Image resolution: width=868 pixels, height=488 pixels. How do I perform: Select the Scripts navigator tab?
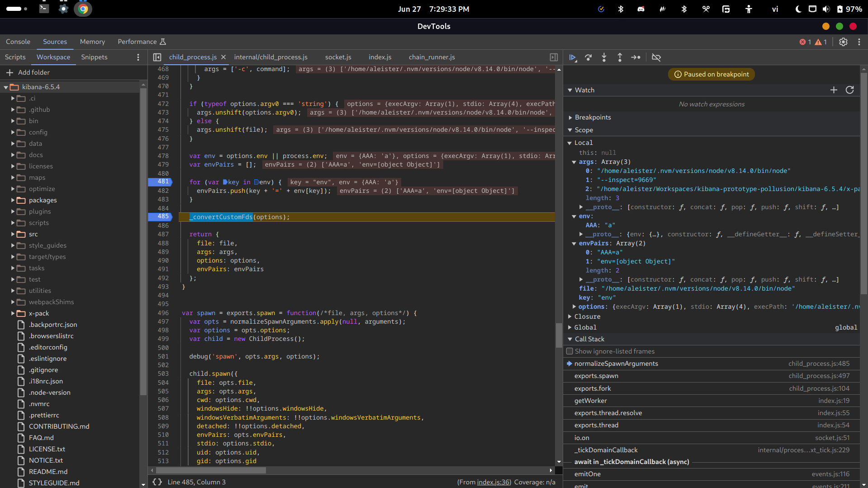click(x=15, y=57)
